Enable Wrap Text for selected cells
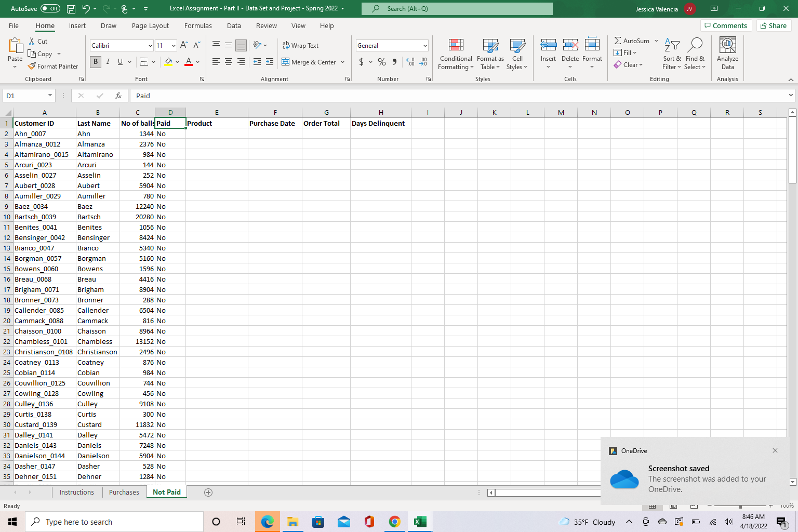This screenshot has height=532, width=798. [x=301, y=45]
